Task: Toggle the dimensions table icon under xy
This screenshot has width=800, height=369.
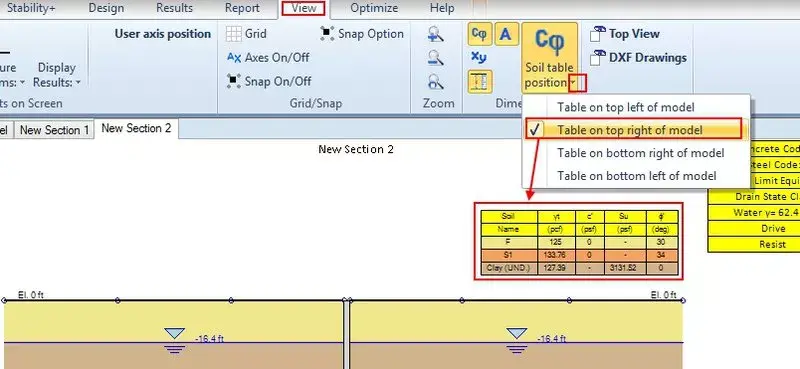Action: pyautogui.click(x=480, y=82)
